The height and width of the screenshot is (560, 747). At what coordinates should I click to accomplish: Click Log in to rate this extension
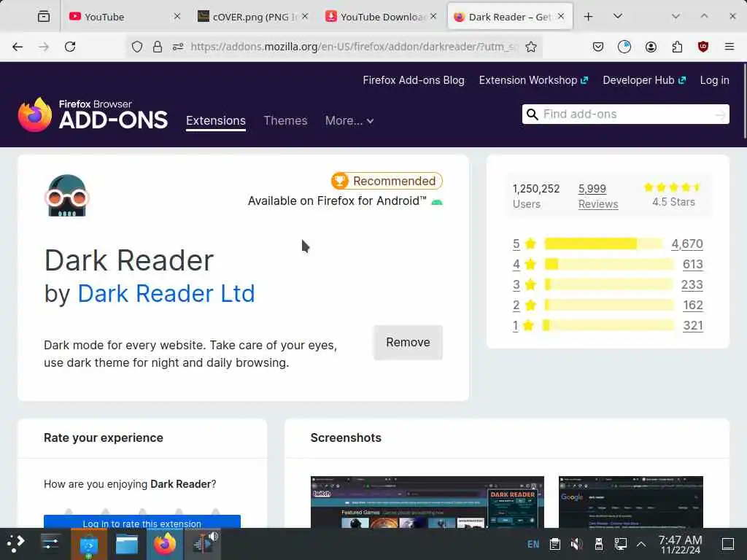tap(142, 522)
